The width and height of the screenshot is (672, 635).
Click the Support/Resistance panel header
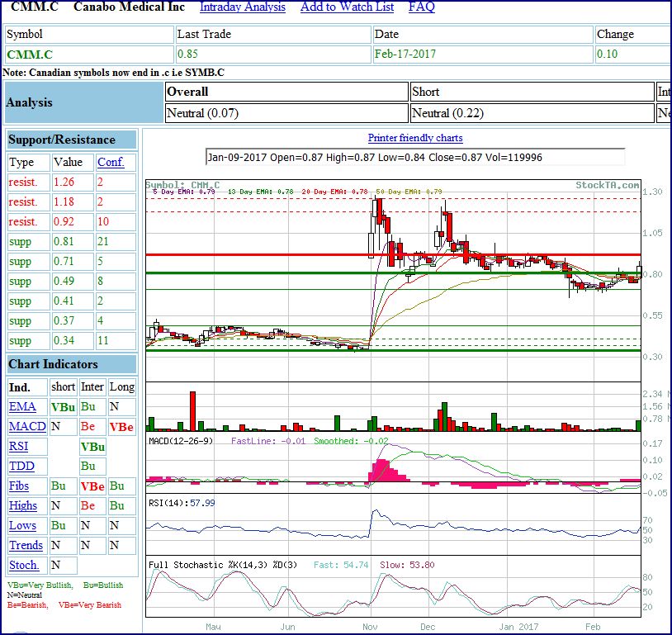click(72, 140)
